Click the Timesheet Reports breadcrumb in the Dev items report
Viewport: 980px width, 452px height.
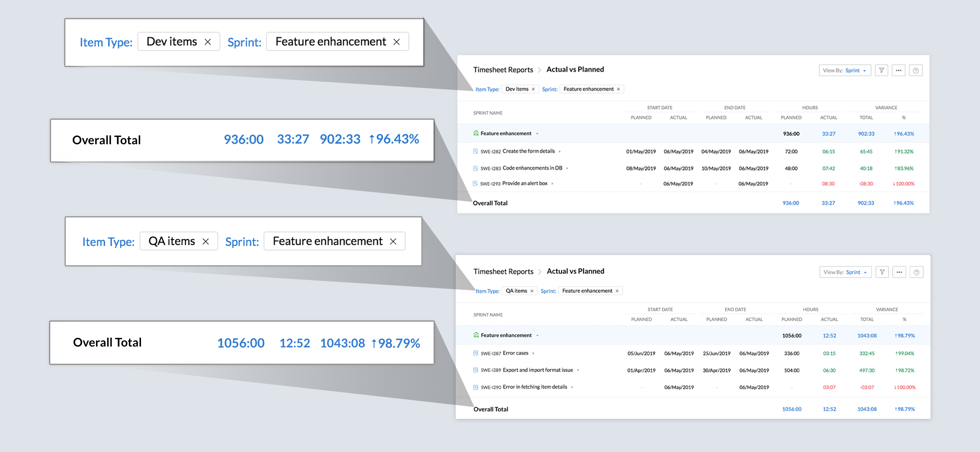(503, 69)
